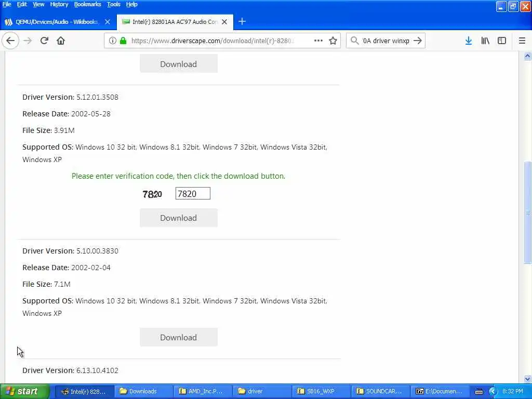This screenshot has height=399, width=532.
Task: Open the Windows start menu
Action: click(25, 391)
